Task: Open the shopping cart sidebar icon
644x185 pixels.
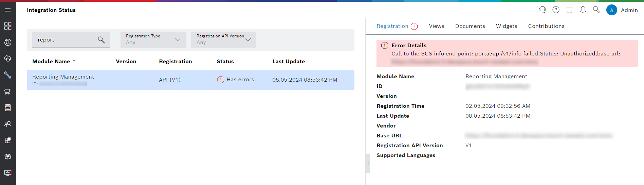Action: [8, 91]
